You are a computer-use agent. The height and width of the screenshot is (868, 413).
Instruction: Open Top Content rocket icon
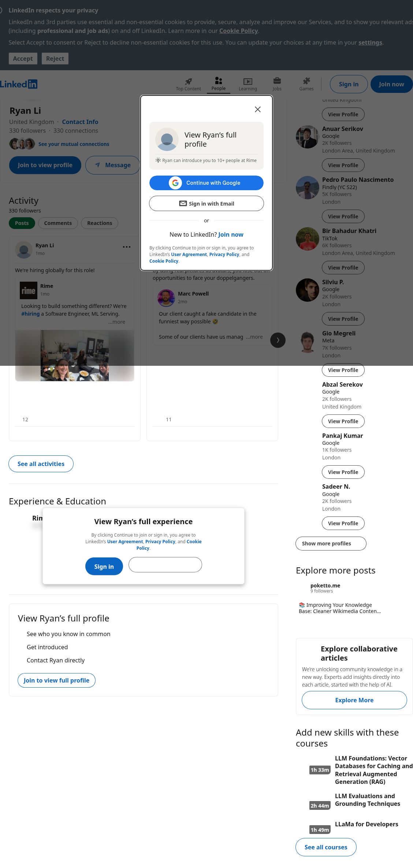188,81
